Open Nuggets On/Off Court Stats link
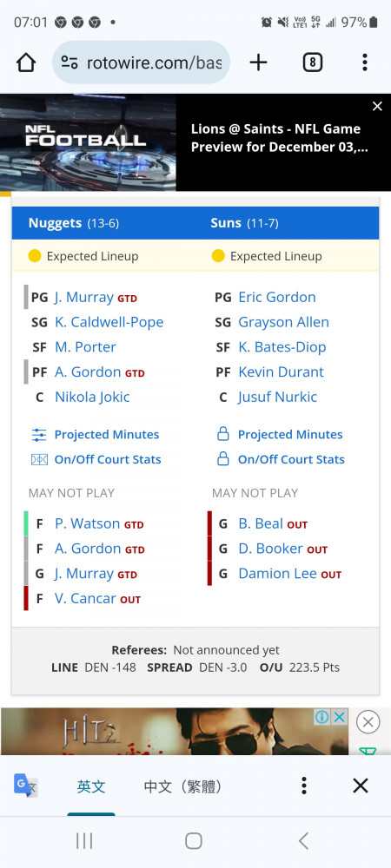 (x=108, y=459)
